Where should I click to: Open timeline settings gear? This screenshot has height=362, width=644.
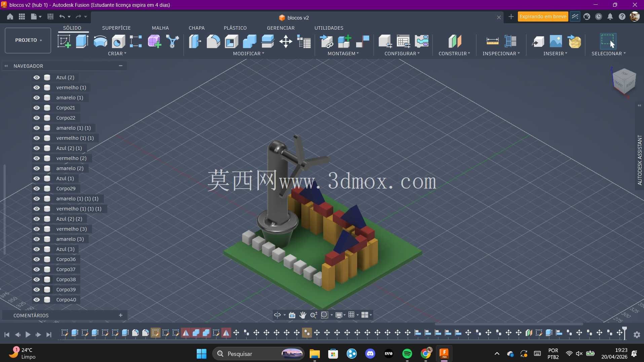637,335
